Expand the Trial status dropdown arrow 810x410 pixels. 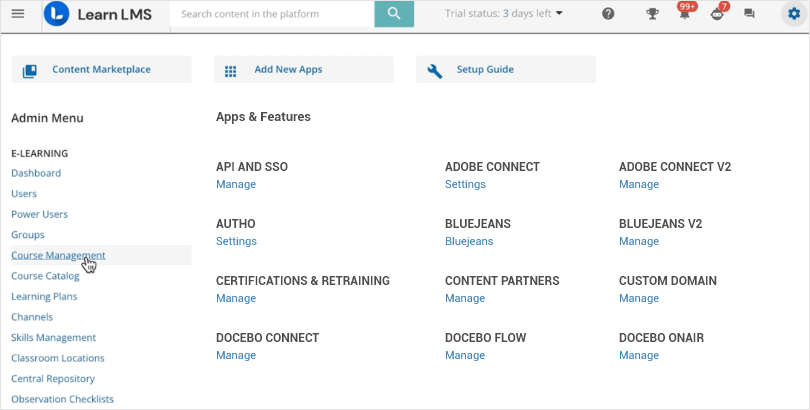coord(559,14)
